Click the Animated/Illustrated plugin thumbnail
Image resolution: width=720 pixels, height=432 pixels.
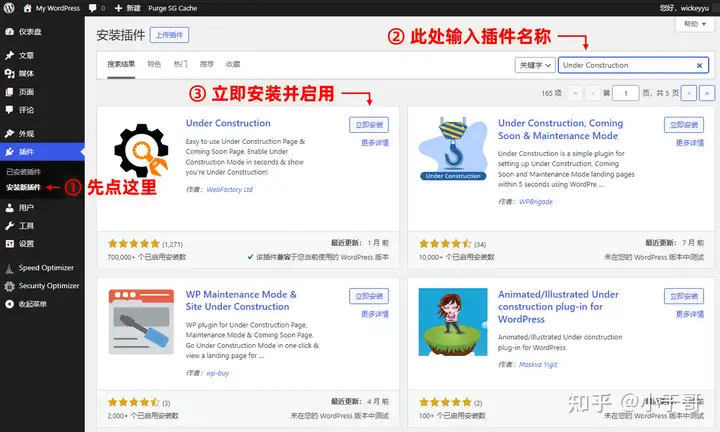pos(453,322)
